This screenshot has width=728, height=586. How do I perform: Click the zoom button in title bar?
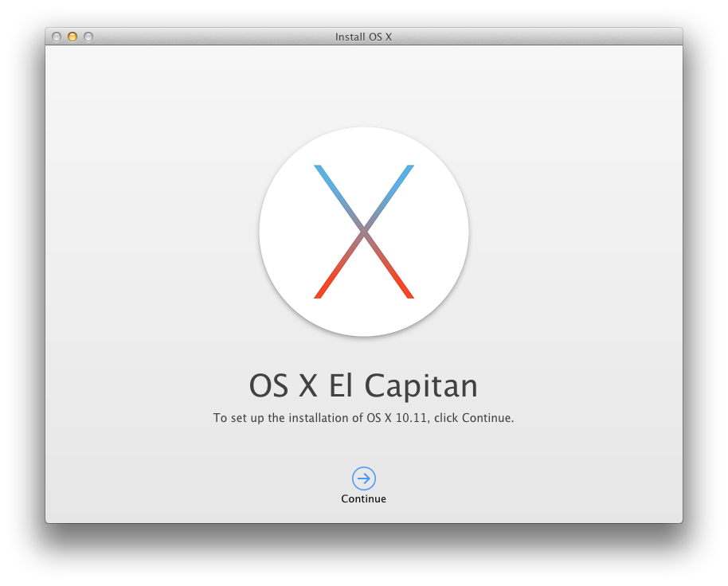88,37
